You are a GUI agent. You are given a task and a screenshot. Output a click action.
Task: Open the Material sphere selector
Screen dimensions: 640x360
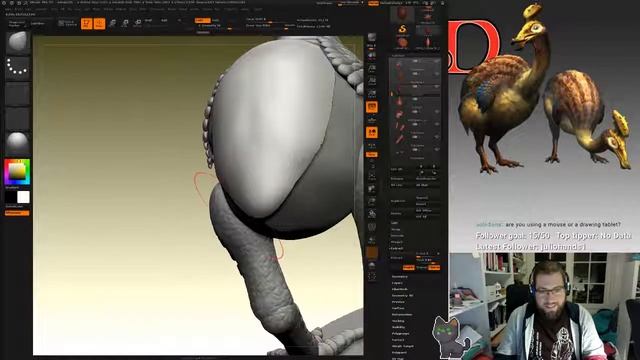click(18, 143)
